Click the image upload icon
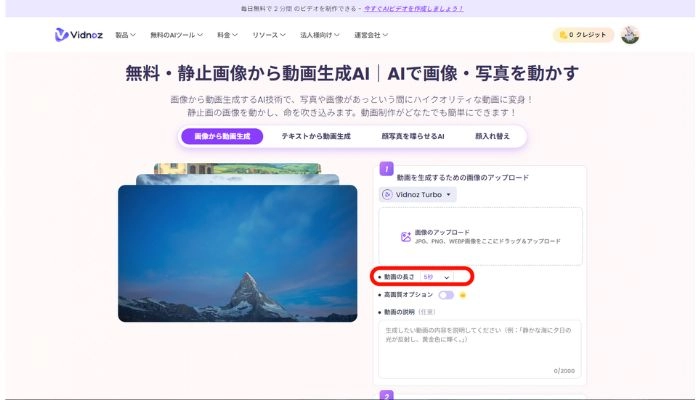700x400 pixels. click(x=405, y=237)
